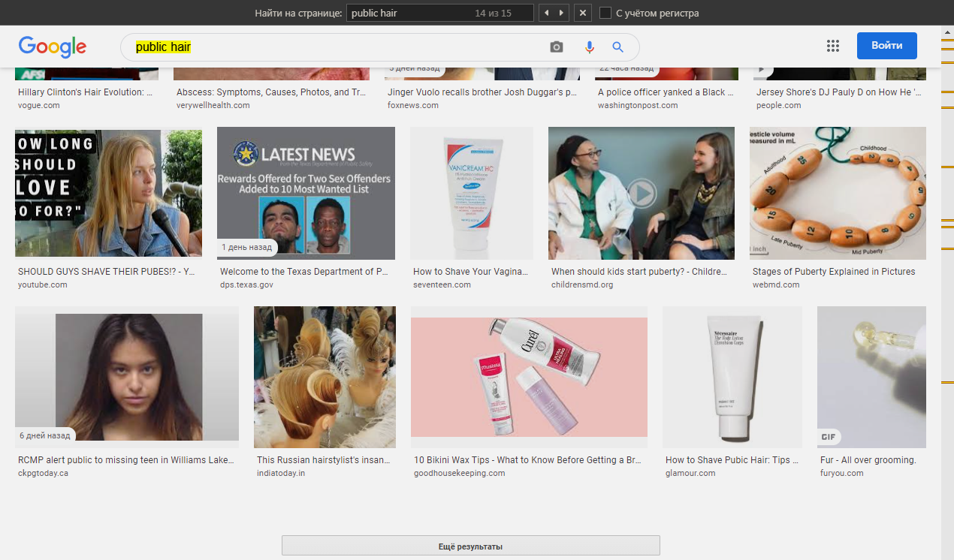Click the blue magnifier search icon

pyautogui.click(x=617, y=47)
